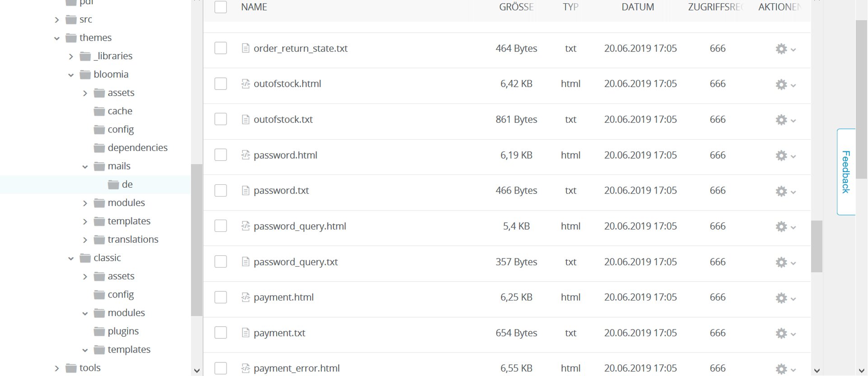The height and width of the screenshot is (376, 868).
Task: Collapse the themes folder tree node
Action: tap(57, 38)
